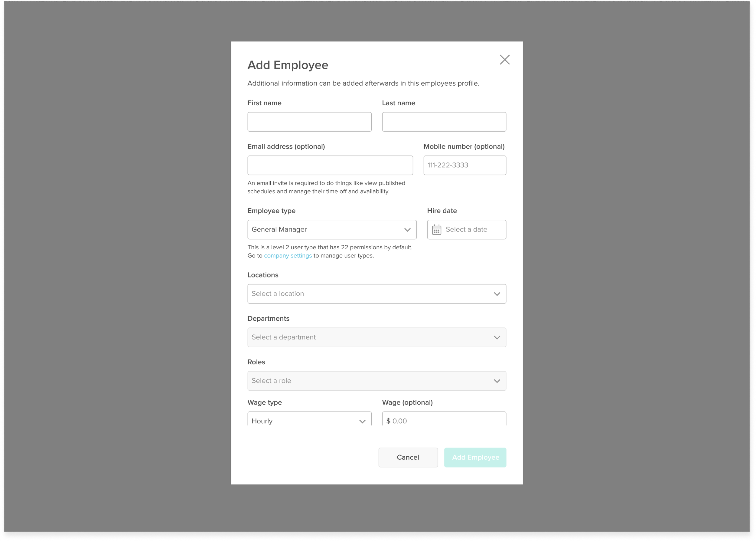756x541 pixels.
Task: Focus the First name text field
Action: tap(309, 122)
